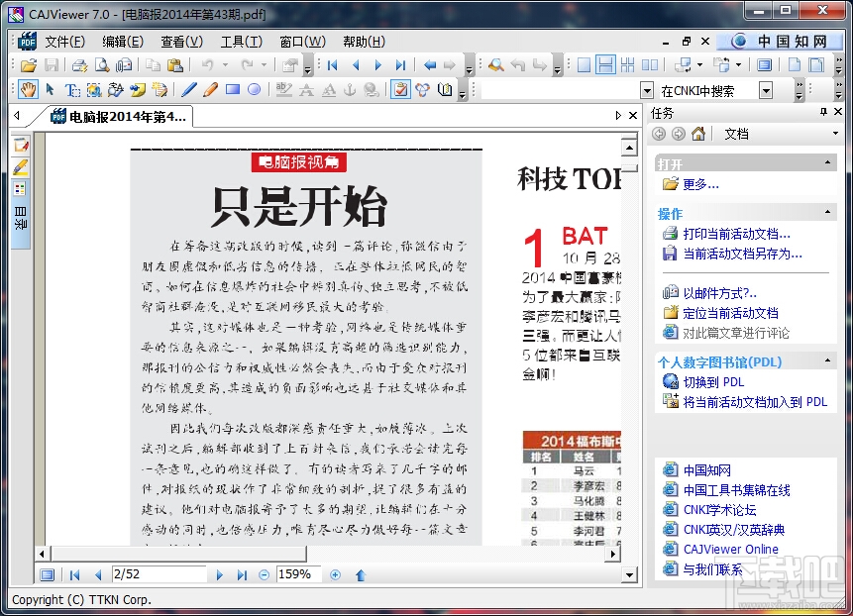Click the page number field 2/52
The height and width of the screenshot is (616, 853).
(x=159, y=574)
